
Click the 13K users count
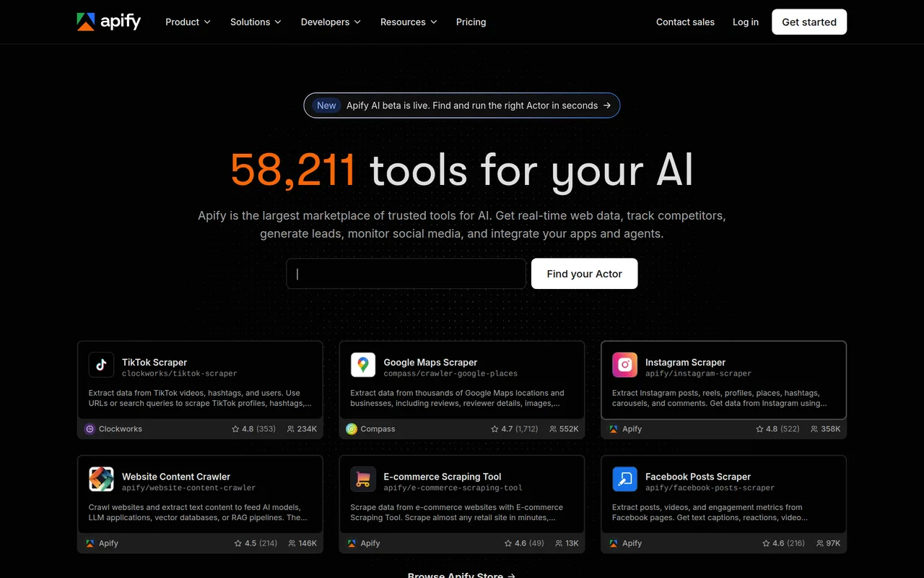[572, 543]
